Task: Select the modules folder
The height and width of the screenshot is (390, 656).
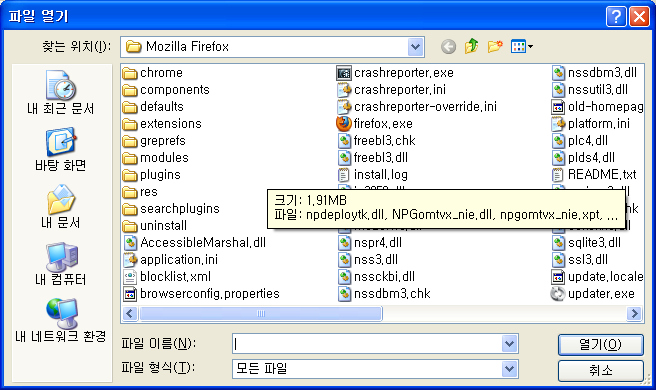Action: pyautogui.click(x=156, y=158)
